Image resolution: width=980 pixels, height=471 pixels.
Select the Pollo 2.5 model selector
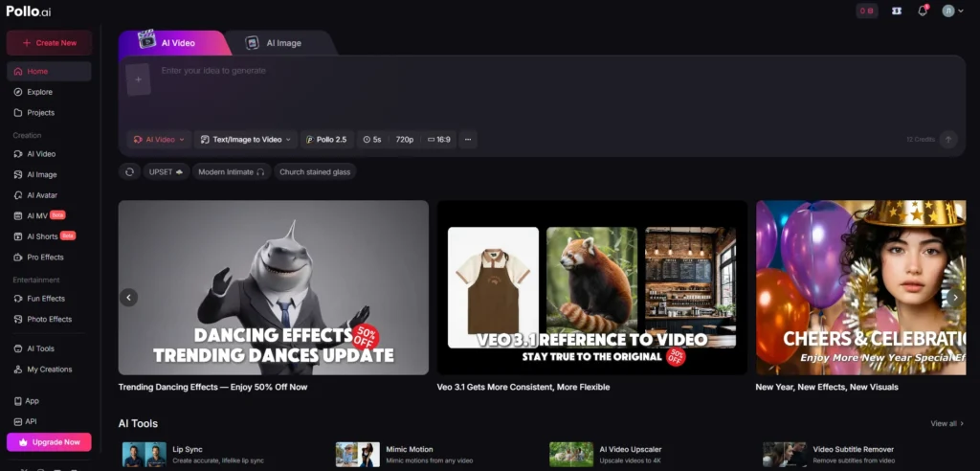(x=327, y=140)
